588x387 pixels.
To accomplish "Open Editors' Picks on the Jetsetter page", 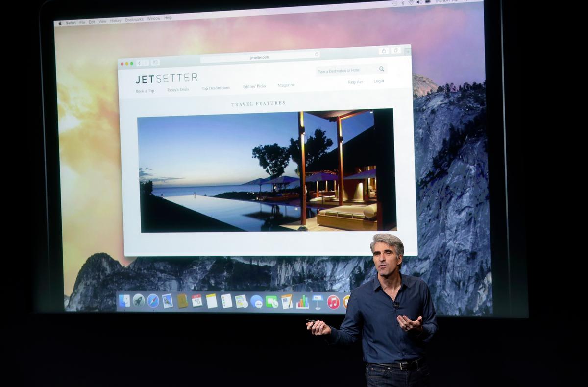I will 254,86.
